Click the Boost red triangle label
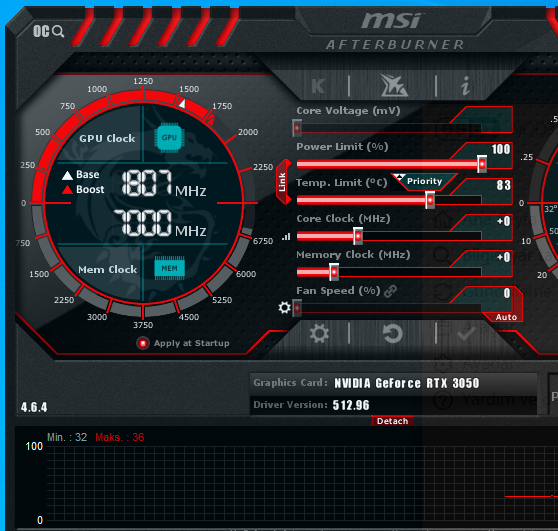558x531 pixels. 83,190
